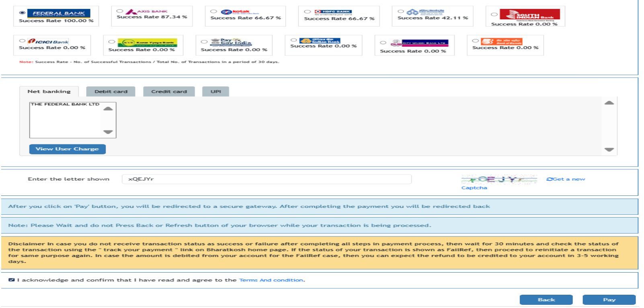Click the up arrow of the bank list box
Viewport: 644px width, 308px height.
pos(108,109)
